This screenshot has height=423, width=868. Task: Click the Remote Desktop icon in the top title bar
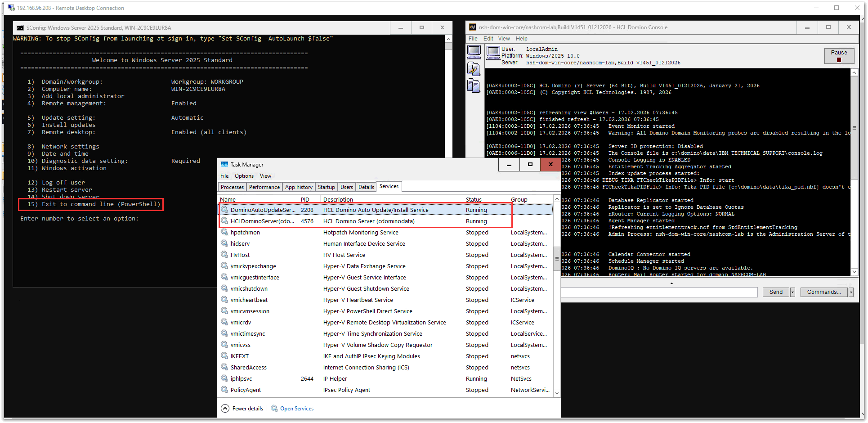click(x=10, y=8)
